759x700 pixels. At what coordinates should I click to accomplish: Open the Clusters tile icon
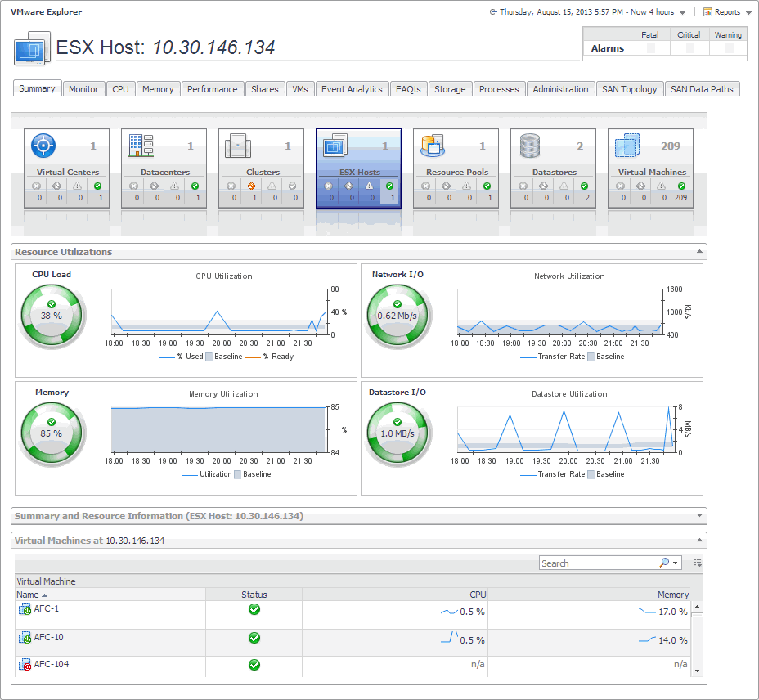click(238, 146)
